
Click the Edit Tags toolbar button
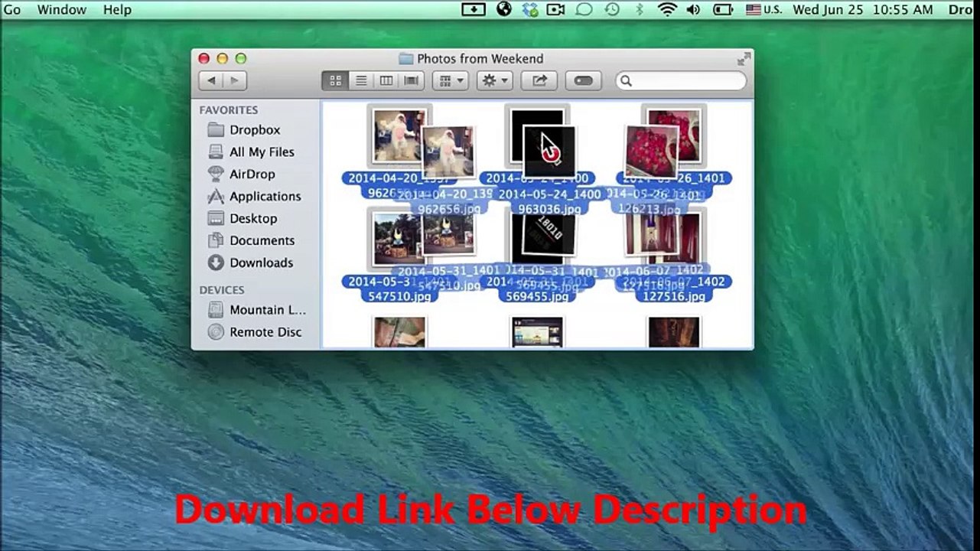tap(584, 80)
